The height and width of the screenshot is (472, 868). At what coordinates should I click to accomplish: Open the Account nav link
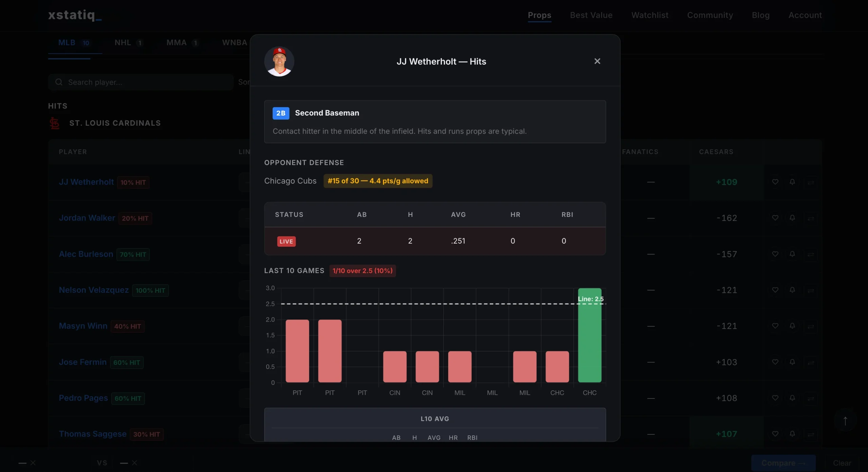click(x=805, y=15)
